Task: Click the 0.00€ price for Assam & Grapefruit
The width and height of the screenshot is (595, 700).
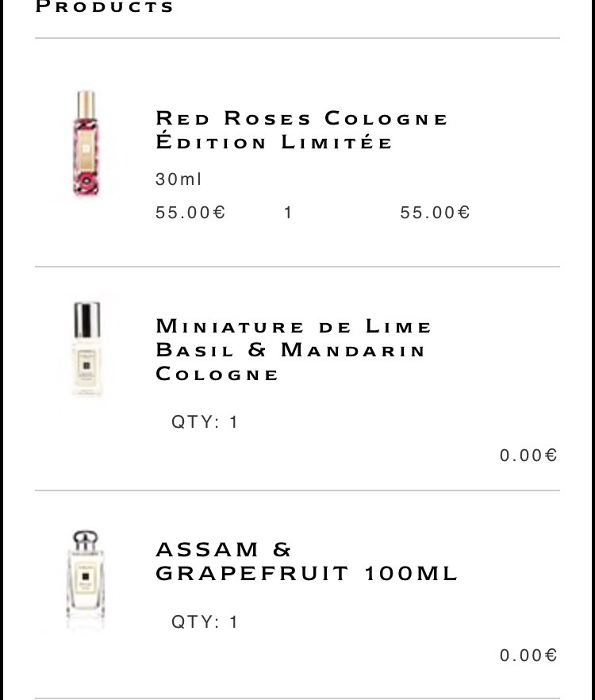Action: pos(528,656)
